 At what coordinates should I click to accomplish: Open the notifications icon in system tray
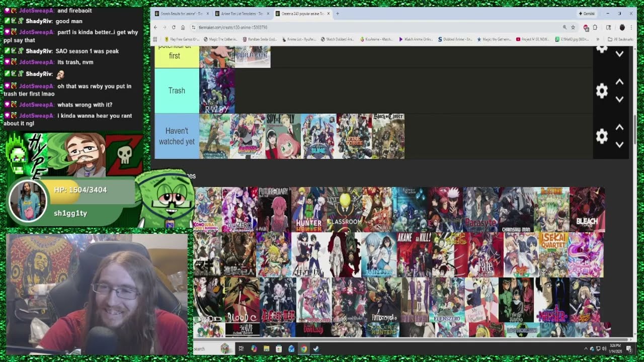coord(629,348)
